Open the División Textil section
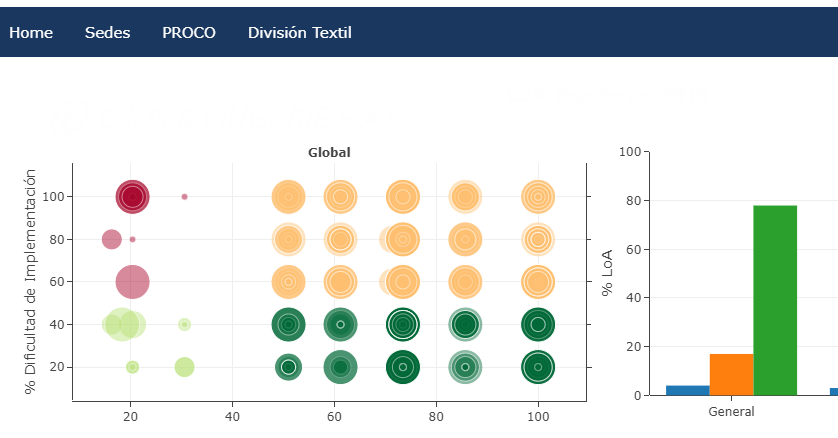The height and width of the screenshot is (438, 838). 299,33
